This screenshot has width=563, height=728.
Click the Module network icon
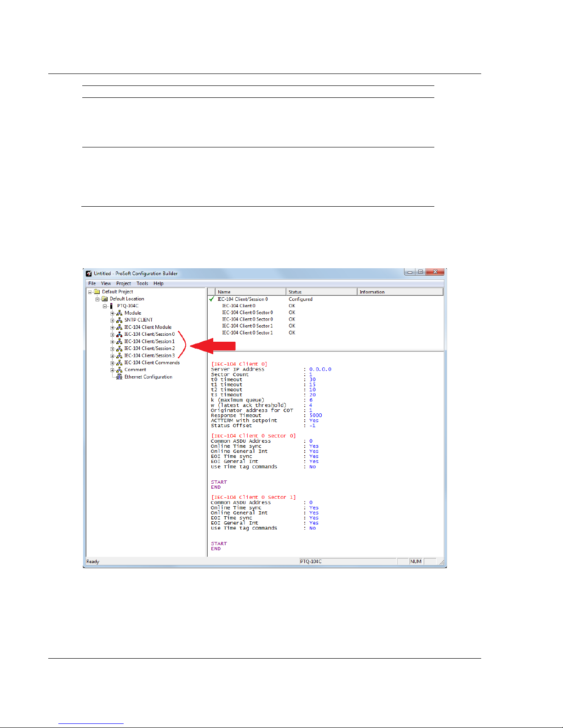[x=119, y=313]
